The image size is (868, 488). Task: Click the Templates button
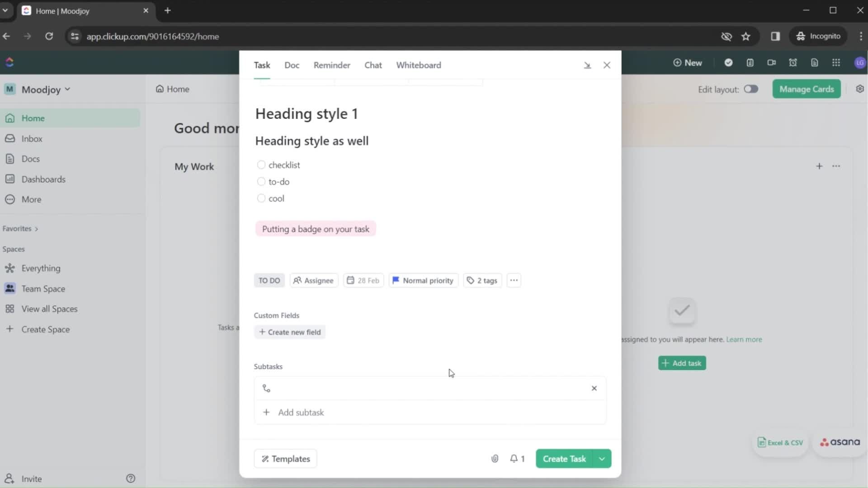286,459
